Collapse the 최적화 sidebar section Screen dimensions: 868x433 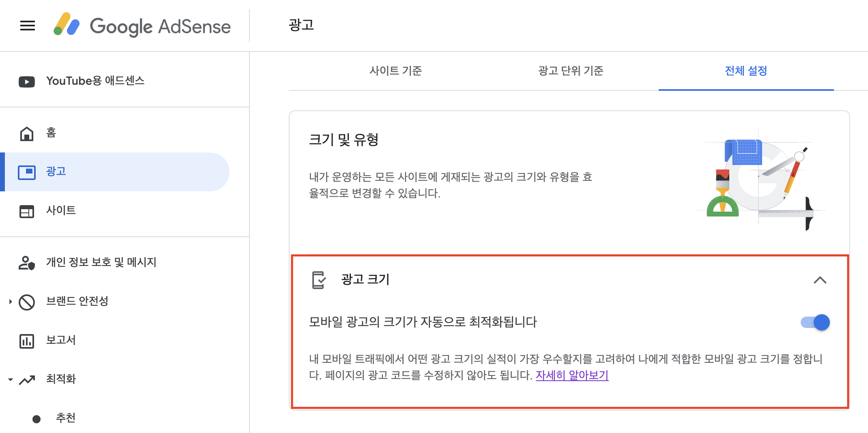tap(9, 379)
